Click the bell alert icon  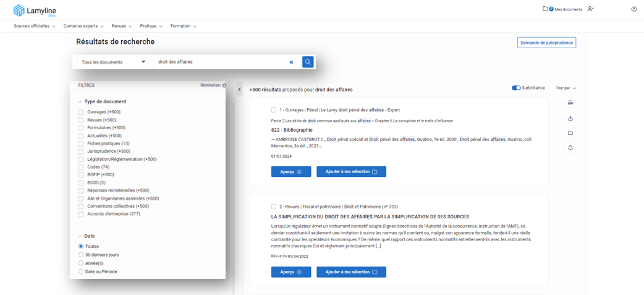coord(570,148)
